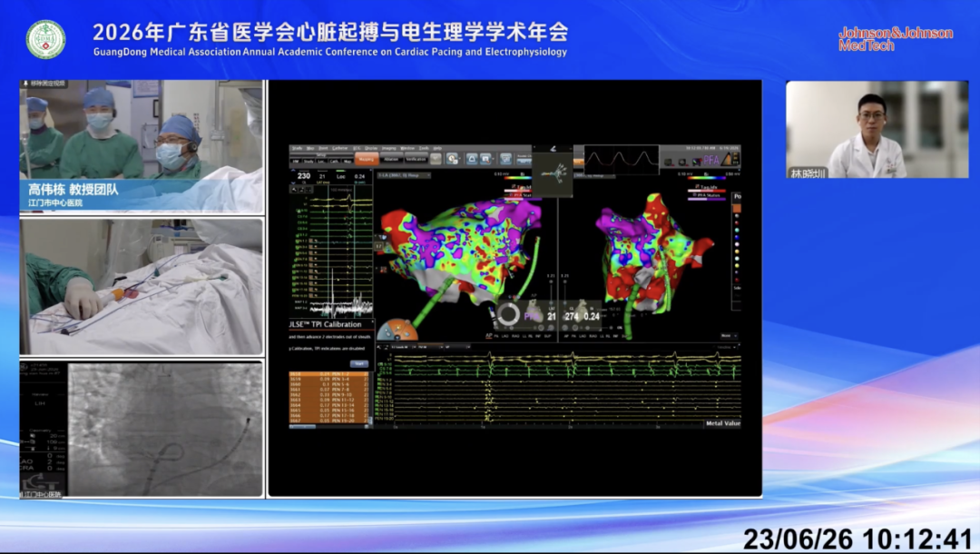Select the blue point tag dot
Image resolution: width=980 pixels, height=554 pixels.
[x=737, y=238]
